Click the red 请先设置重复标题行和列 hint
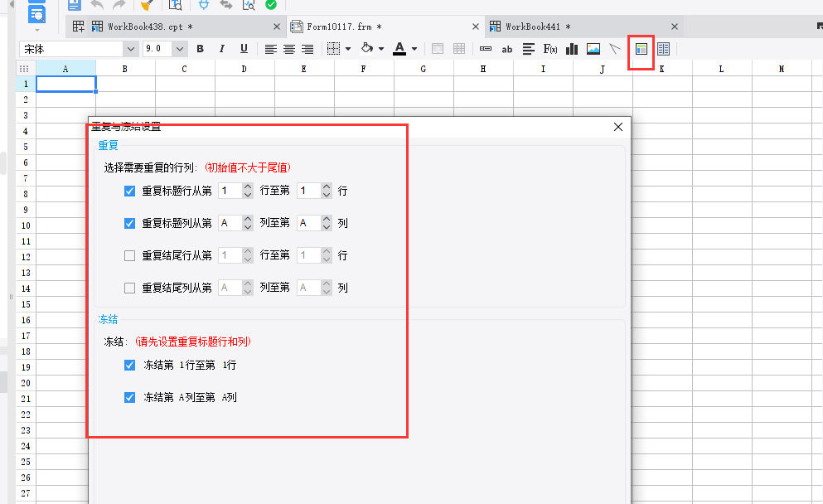 193,342
